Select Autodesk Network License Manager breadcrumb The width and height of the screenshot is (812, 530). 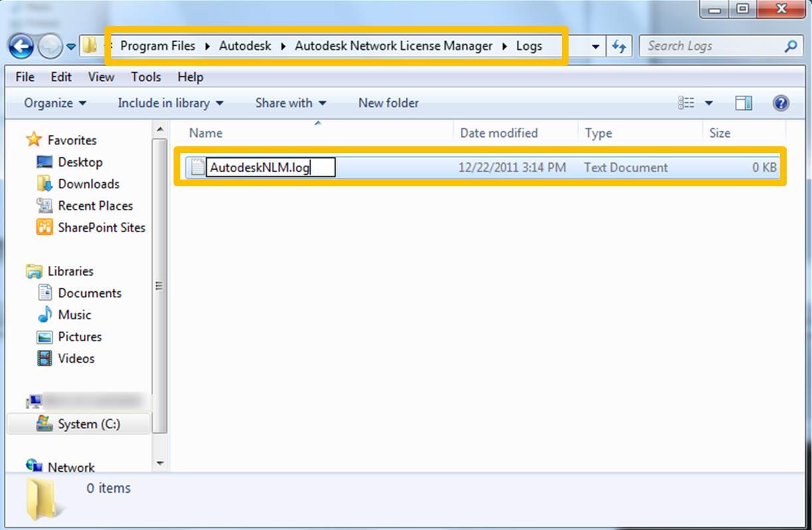394,46
